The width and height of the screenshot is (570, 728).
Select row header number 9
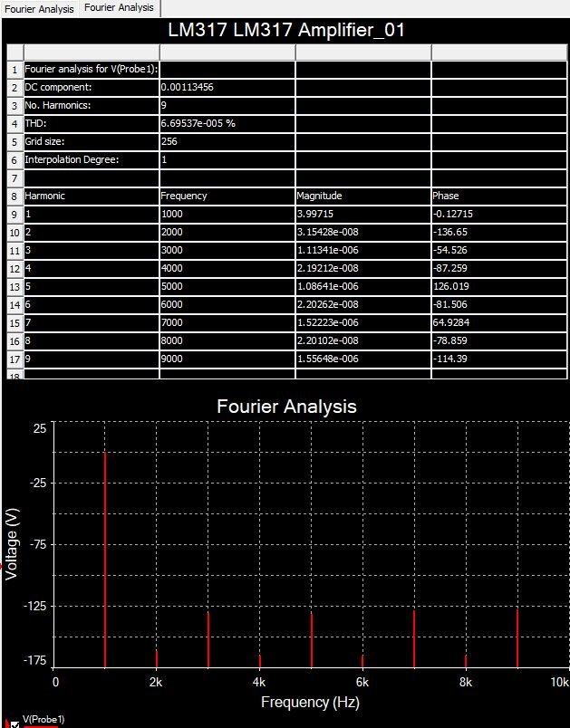(14, 215)
